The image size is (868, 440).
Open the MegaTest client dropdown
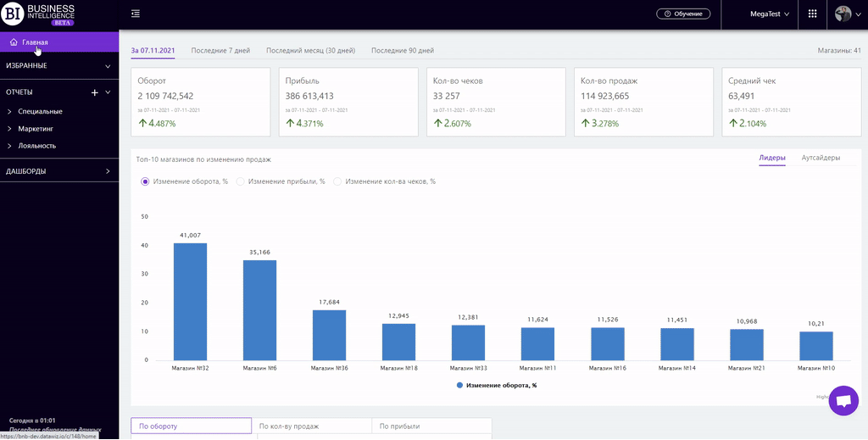[769, 14]
